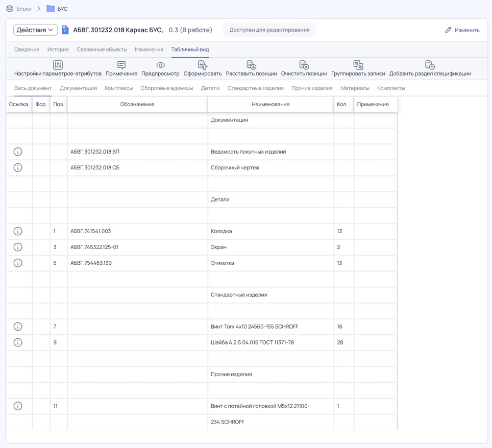Filter by Детали section tab
The image size is (492, 448).
point(210,88)
